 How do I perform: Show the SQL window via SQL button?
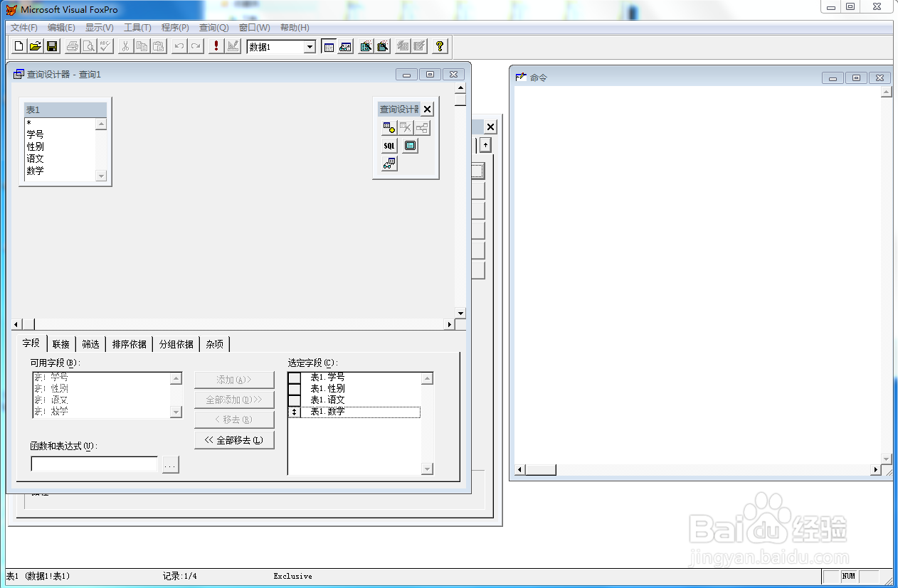coord(389,146)
